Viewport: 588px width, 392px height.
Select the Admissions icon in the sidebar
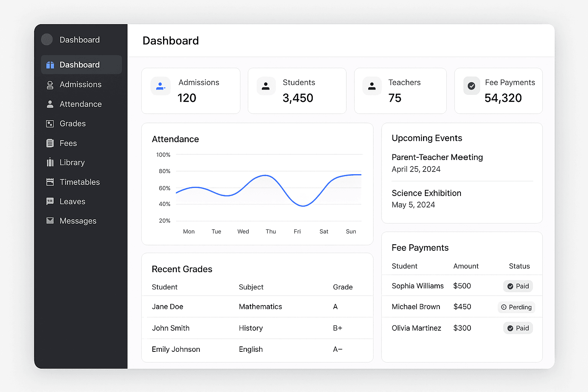click(50, 85)
